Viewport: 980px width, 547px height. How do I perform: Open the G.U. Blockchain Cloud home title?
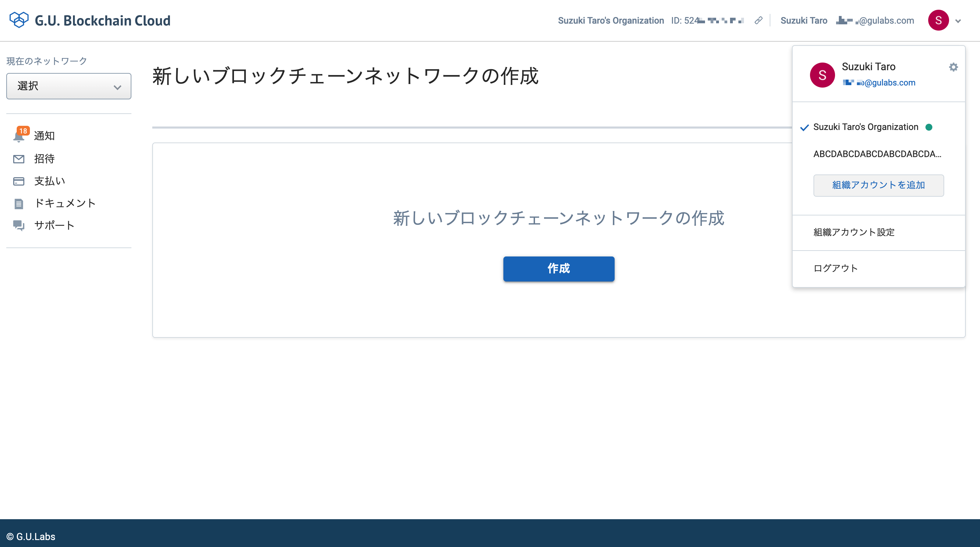(x=102, y=21)
